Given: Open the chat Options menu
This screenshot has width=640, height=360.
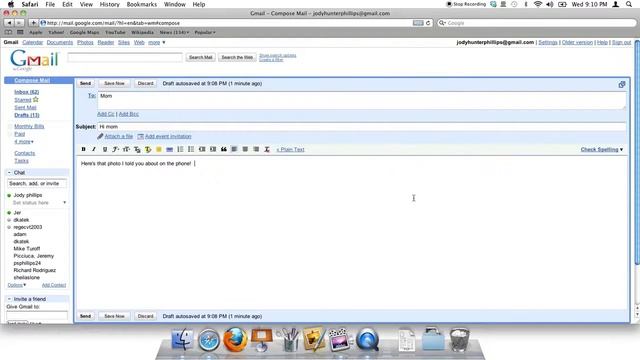Looking at the screenshot, I should pyautogui.click(x=17, y=285).
